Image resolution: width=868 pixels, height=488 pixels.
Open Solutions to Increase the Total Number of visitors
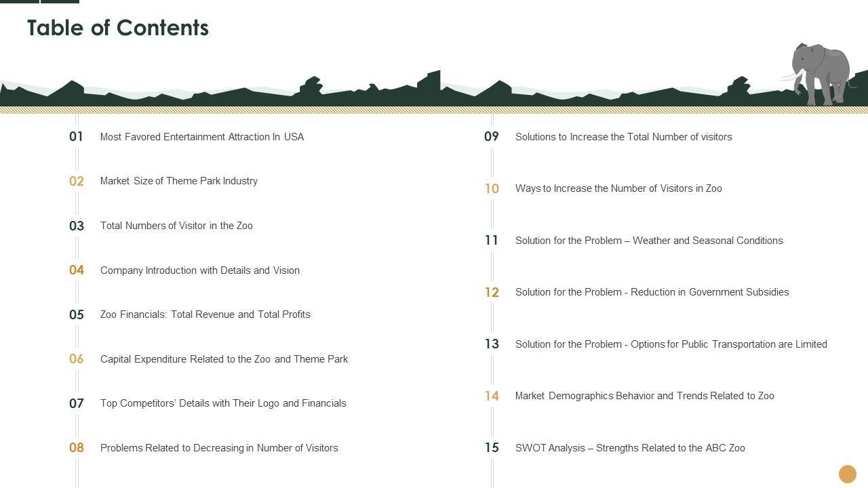tap(623, 137)
